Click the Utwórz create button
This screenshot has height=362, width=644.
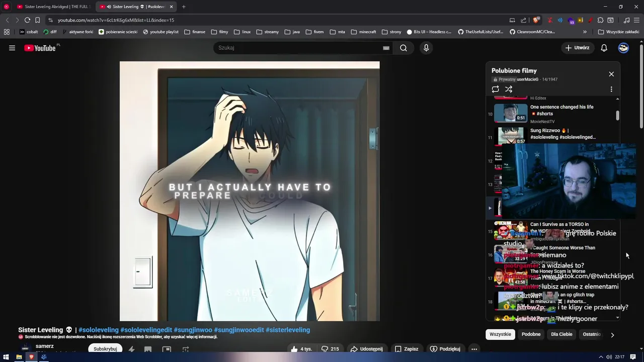point(577,48)
